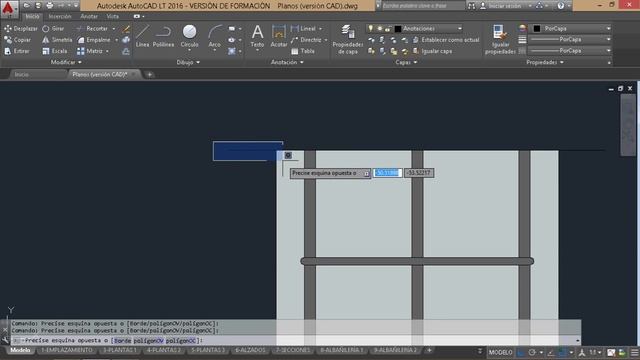
Task: Choose polígonOV option in command line
Action: (x=149, y=340)
